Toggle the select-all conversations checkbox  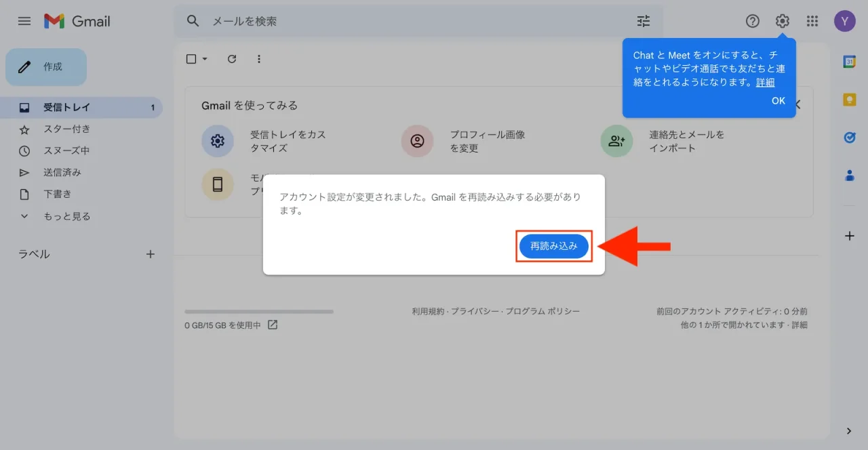191,59
